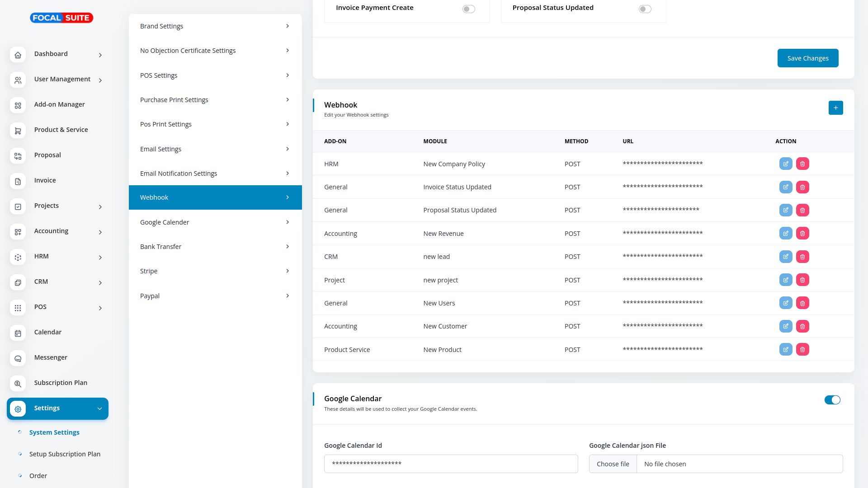Delete the New Customer webhook entry
868x488 pixels.
[802, 326]
